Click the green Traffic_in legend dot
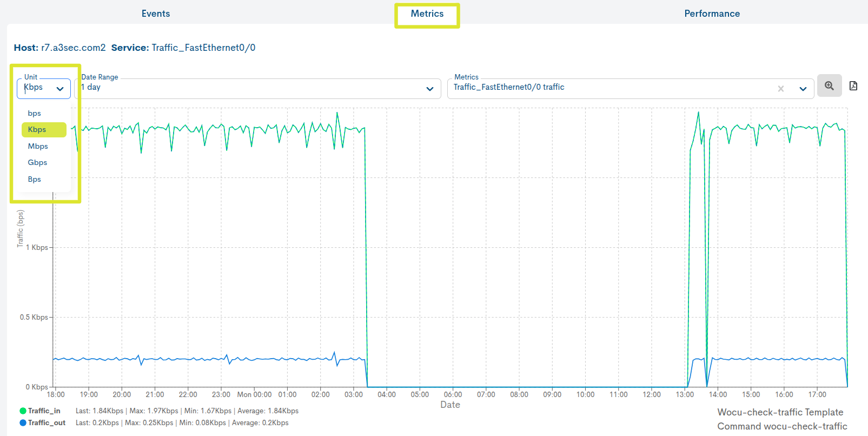This screenshot has height=436, width=868. (x=23, y=411)
